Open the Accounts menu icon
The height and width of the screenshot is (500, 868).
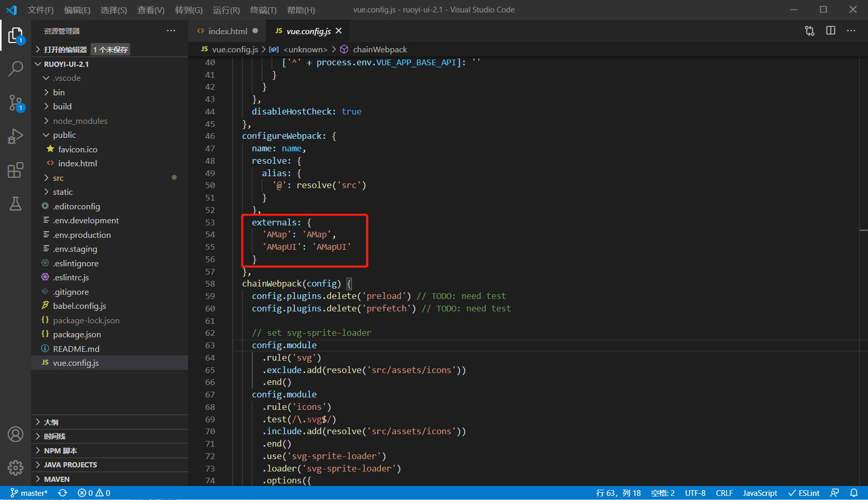tap(16, 434)
